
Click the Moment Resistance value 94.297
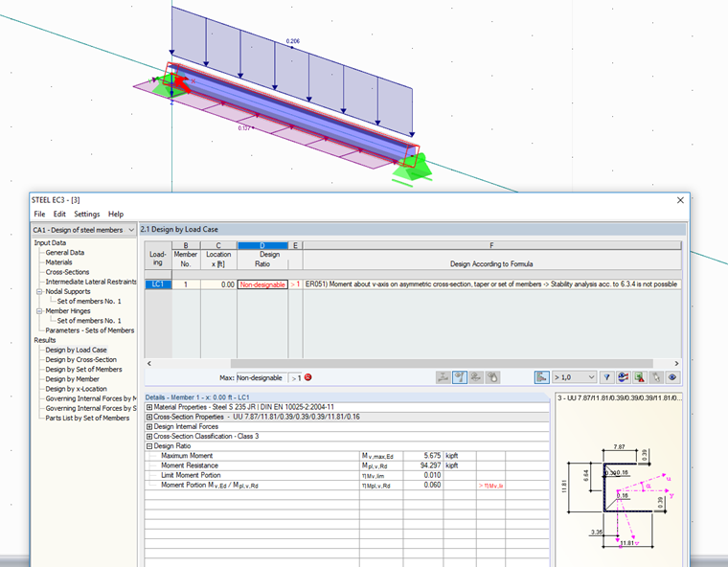[423, 465]
